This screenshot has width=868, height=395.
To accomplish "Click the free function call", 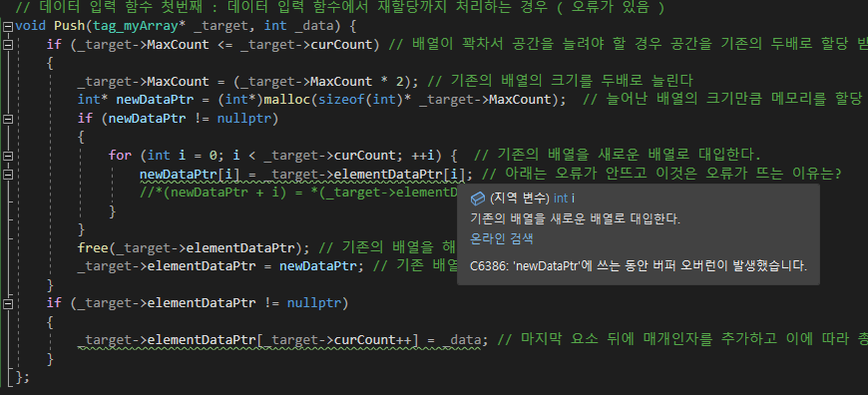I will tap(93, 247).
